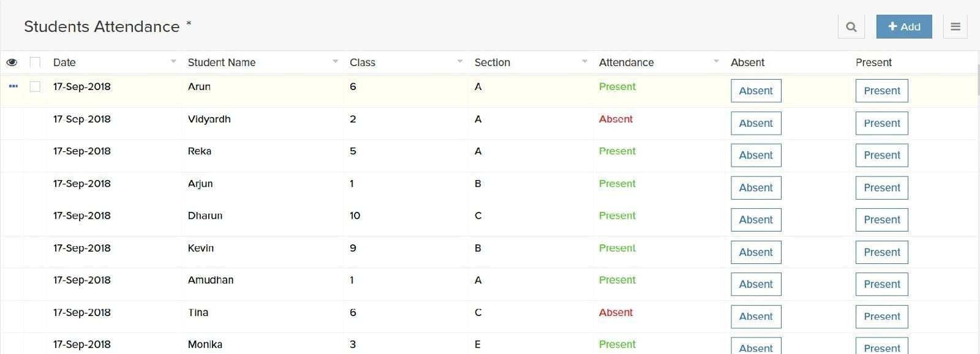Expand the Date column dropdown arrow

(x=173, y=61)
